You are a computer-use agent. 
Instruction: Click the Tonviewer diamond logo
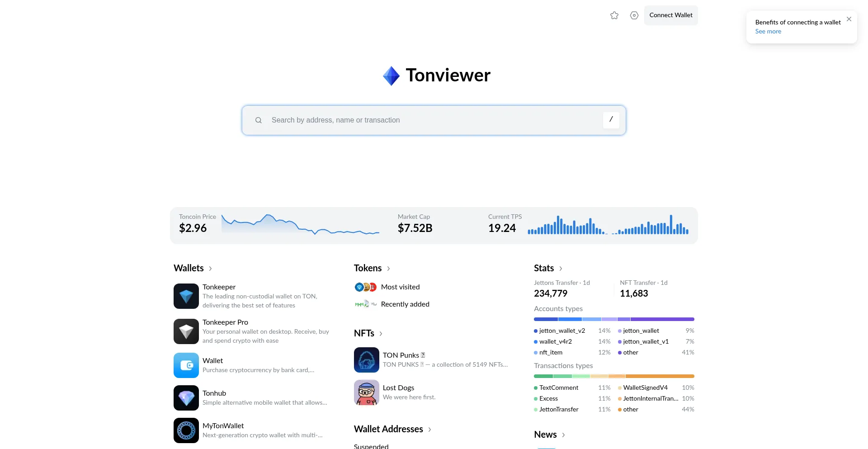(x=391, y=76)
